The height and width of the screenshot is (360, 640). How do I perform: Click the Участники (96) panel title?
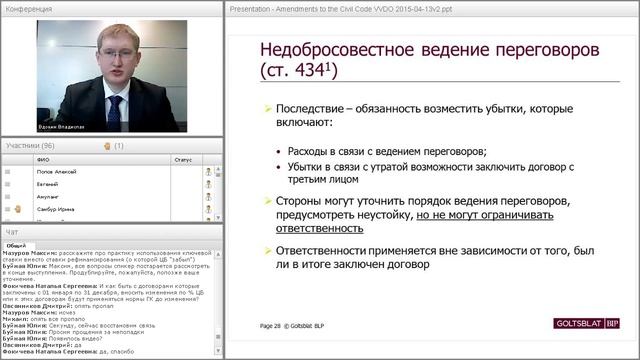pos(30,146)
